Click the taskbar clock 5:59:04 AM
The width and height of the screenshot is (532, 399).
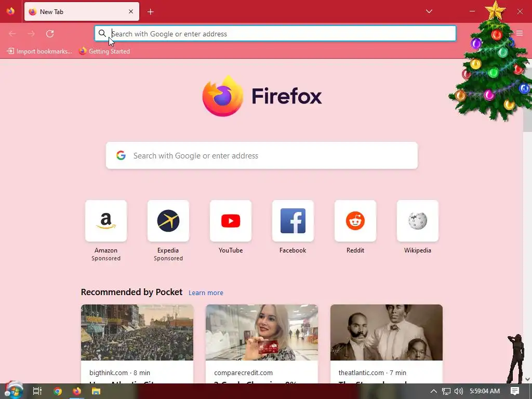tap(485, 391)
